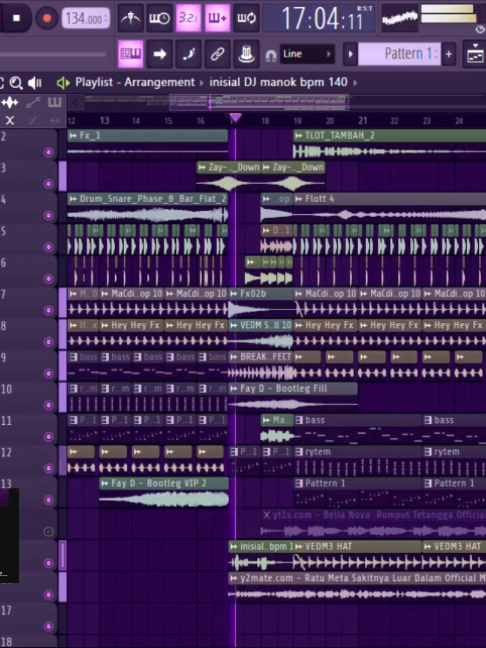486x648 pixels.
Task: Click the Stop playback button
Action: tap(16, 18)
